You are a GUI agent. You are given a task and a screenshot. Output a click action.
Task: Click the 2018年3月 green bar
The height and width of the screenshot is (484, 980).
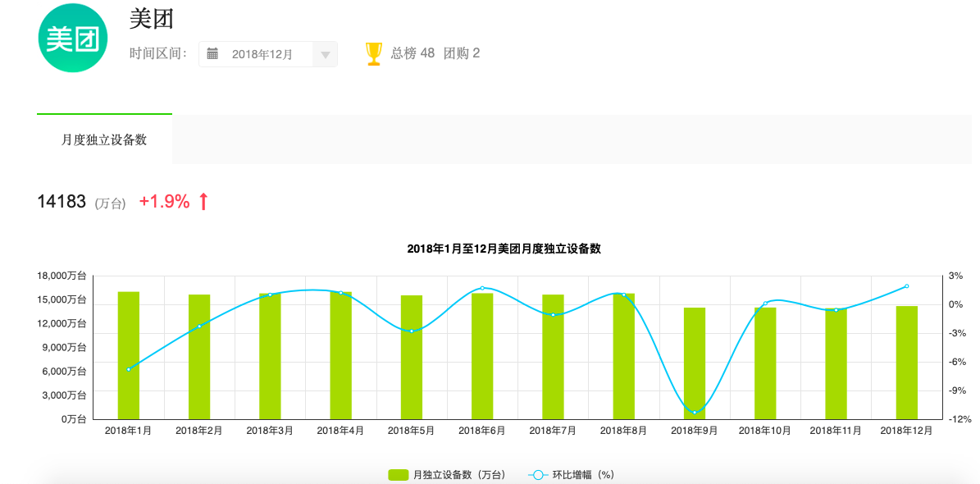270,356
